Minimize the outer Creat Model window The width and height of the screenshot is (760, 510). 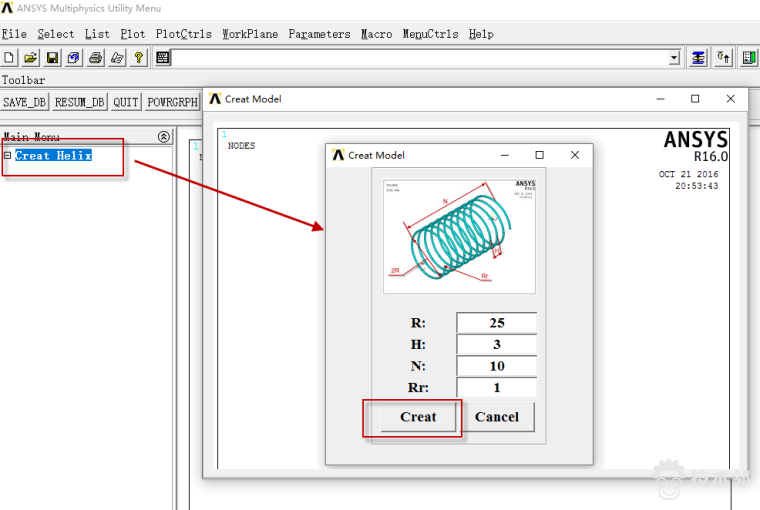(x=660, y=99)
